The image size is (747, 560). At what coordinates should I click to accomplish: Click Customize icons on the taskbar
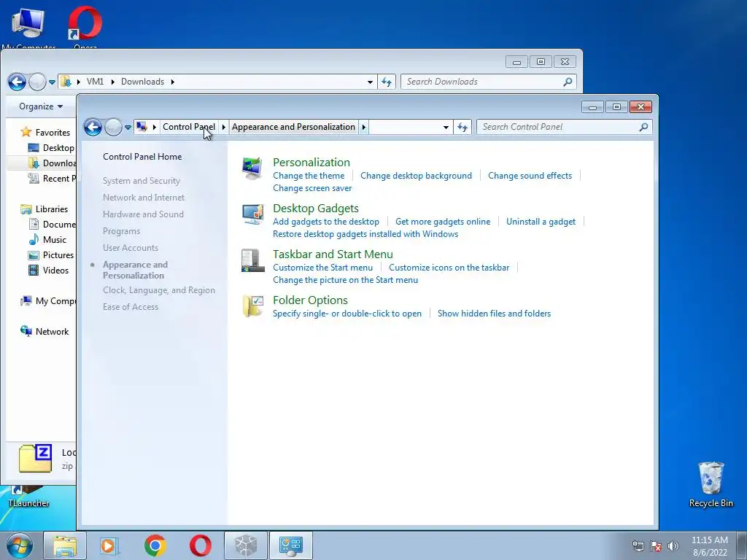(x=449, y=268)
